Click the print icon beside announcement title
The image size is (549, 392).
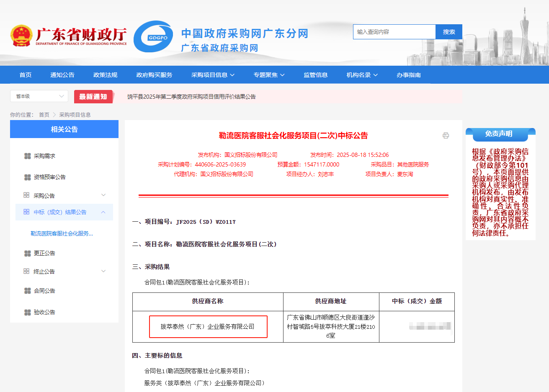446,136
